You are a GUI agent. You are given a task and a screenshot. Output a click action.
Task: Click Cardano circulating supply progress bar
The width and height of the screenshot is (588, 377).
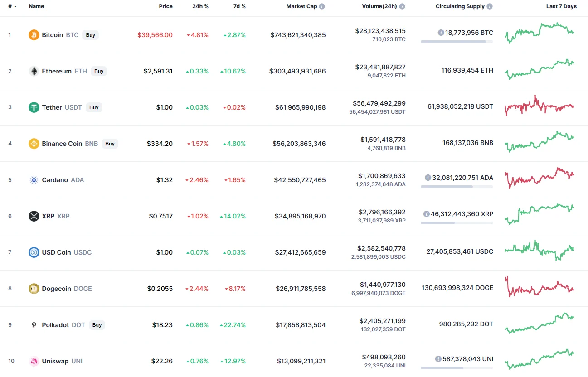457,187
